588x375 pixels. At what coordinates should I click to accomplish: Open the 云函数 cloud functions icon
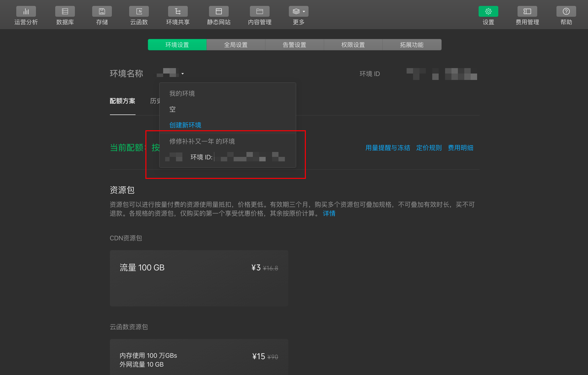[x=139, y=12]
